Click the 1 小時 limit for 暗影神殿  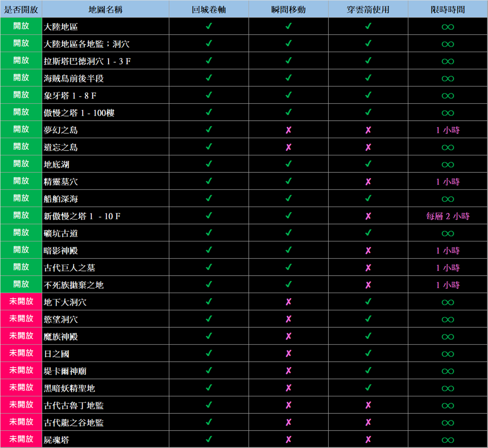point(448,250)
